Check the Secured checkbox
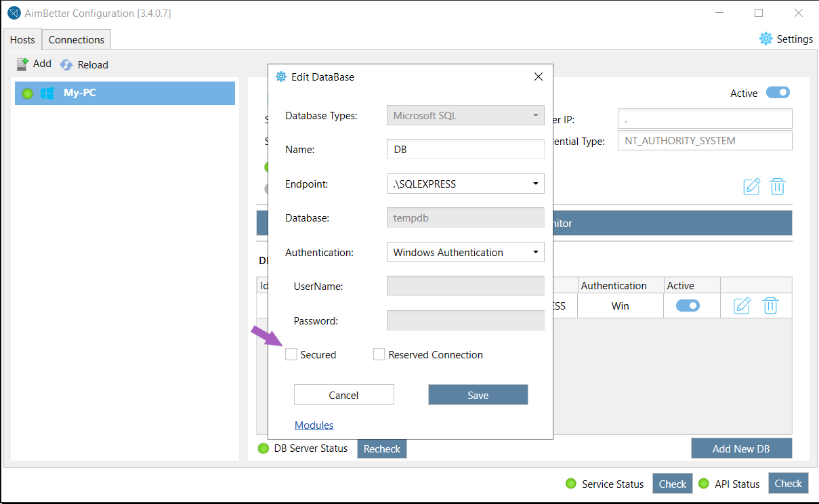This screenshot has width=819, height=504. point(291,354)
